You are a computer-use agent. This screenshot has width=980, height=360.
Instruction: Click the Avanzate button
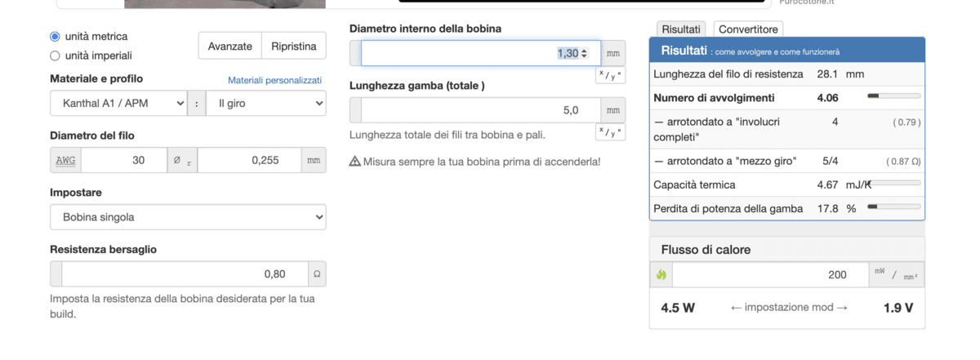pyautogui.click(x=230, y=46)
